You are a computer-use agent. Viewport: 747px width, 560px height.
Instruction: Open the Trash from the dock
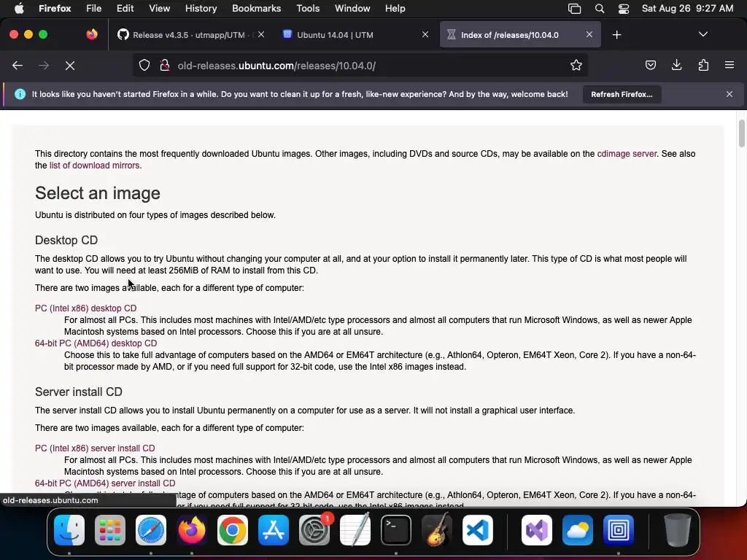(x=677, y=529)
